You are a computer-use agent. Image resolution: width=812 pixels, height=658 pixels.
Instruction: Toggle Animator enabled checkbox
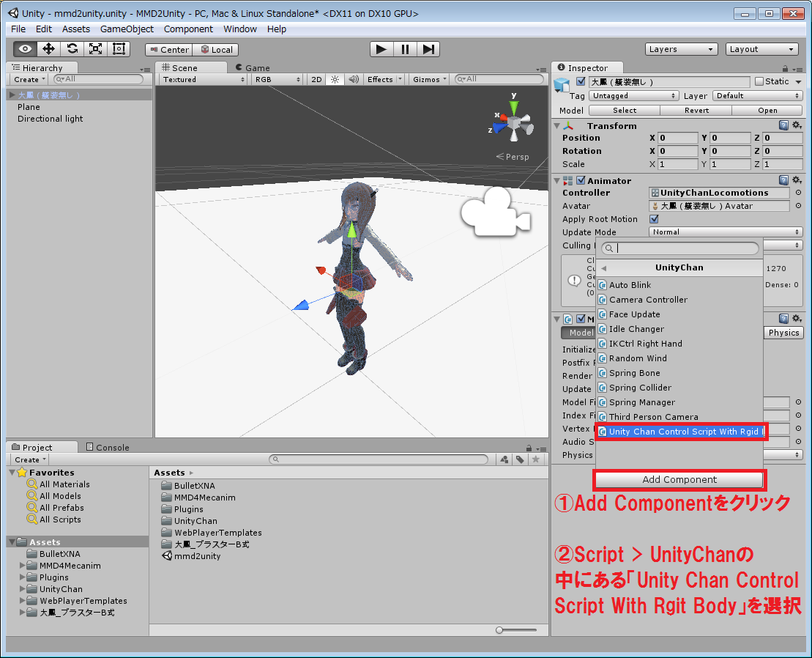coord(581,180)
